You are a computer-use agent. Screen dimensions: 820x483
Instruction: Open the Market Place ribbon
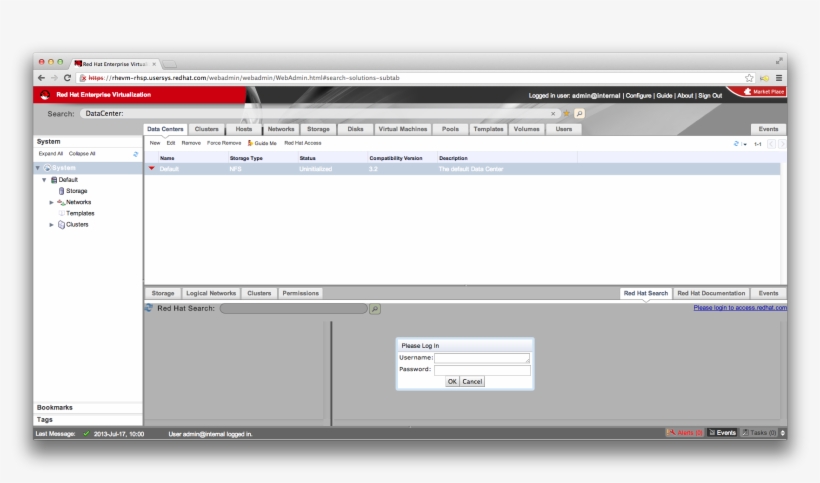[x=764, y=91]
